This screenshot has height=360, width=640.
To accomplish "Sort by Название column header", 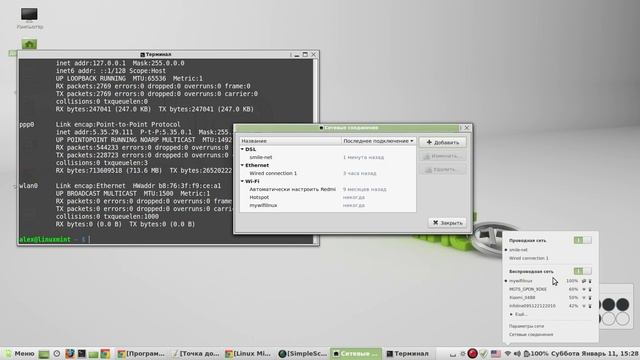I will (x=290, y=141).
